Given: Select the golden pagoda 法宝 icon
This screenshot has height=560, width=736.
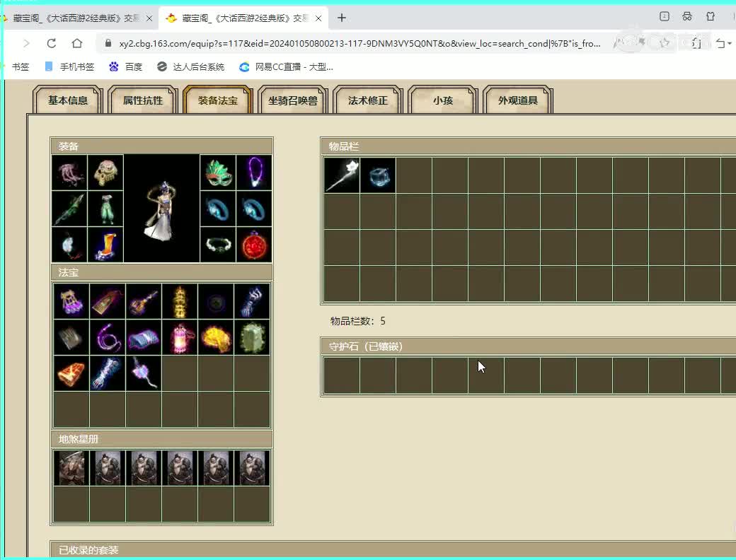Looking at the screenshot, I should [180, 301].
